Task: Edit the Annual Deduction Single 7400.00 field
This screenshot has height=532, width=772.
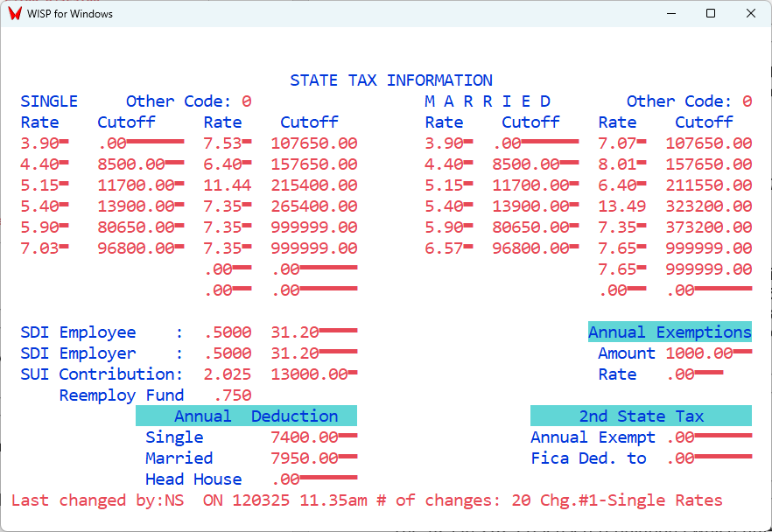Action: coord(313,437)
